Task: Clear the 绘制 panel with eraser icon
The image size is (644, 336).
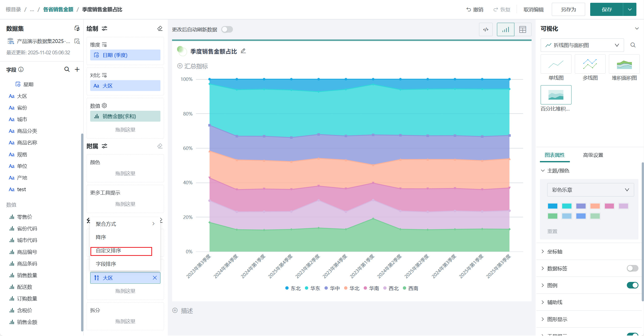Action: 160,28
